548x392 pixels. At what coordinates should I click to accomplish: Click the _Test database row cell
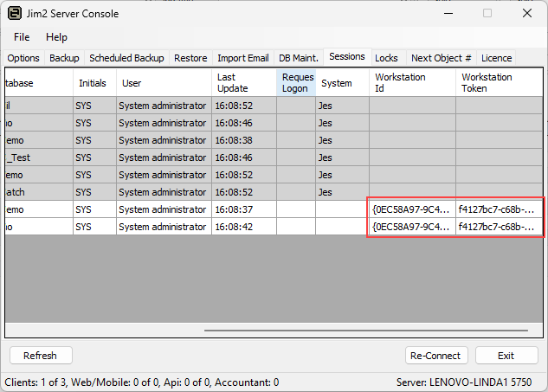pos(39,157)
